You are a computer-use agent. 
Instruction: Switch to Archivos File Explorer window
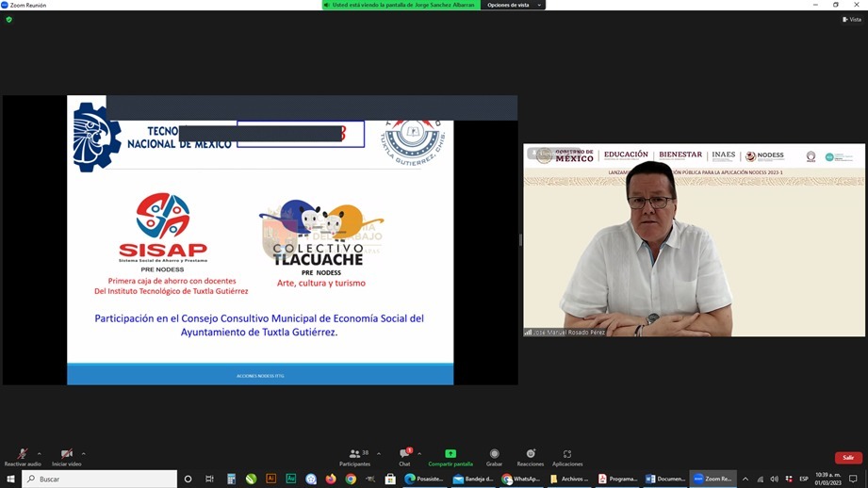click(x=569, y=479)
